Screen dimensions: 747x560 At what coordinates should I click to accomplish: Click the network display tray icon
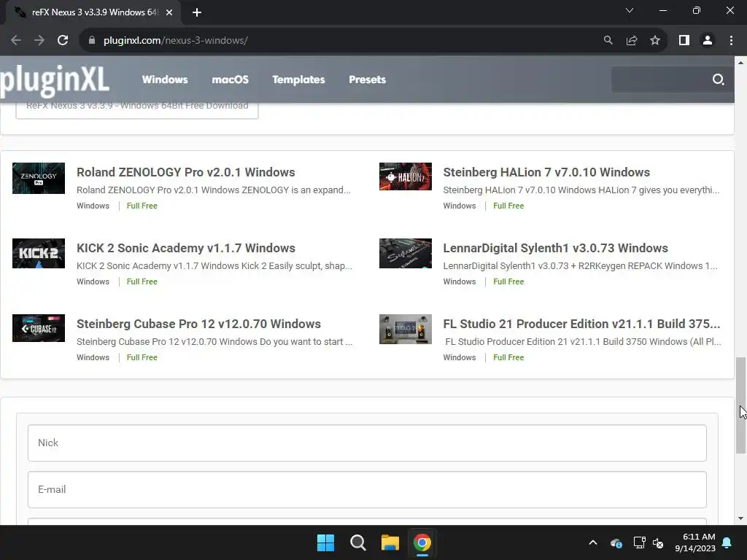(x=639, y=542)
